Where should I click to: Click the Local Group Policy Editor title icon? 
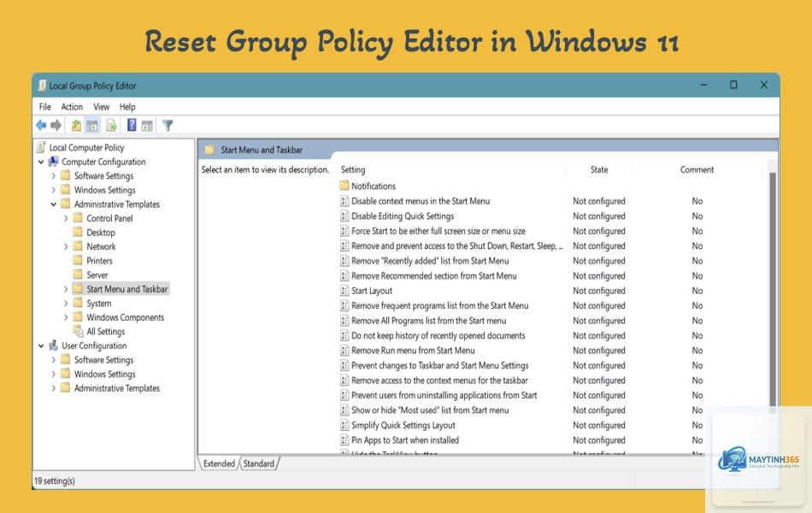pyautogui.click(x=43, y=85)
